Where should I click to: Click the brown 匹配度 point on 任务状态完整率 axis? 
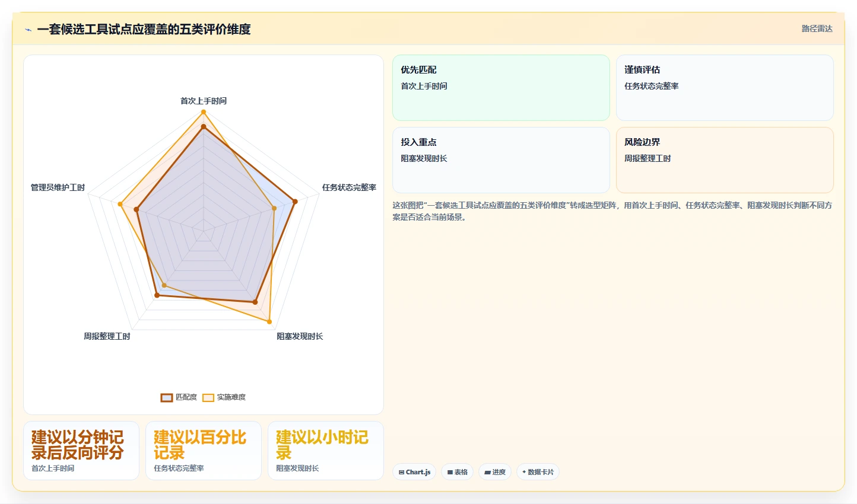(294, 202)
